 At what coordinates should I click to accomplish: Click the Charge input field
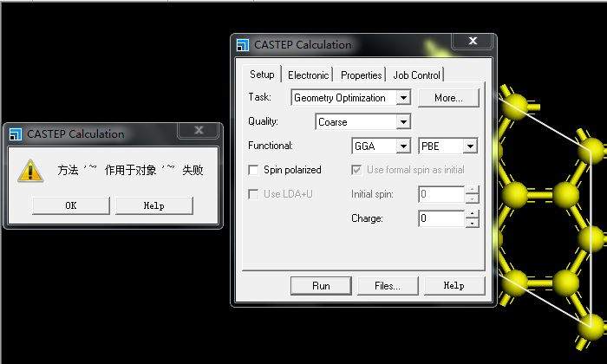click(x=441, y=218)
